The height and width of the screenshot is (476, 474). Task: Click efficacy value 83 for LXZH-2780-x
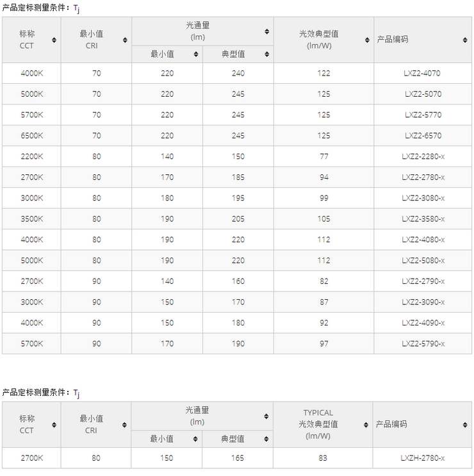(x=323, y=458)
